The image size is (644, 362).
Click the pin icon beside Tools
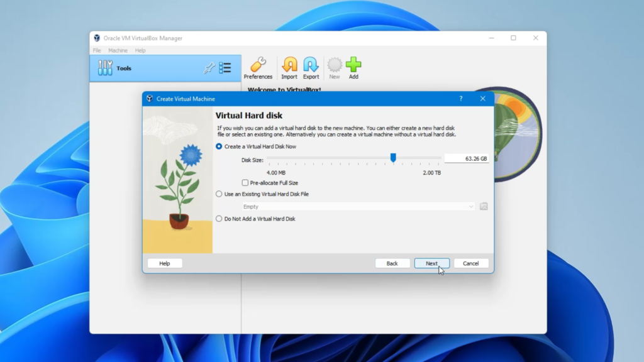(x=209, y=68)
